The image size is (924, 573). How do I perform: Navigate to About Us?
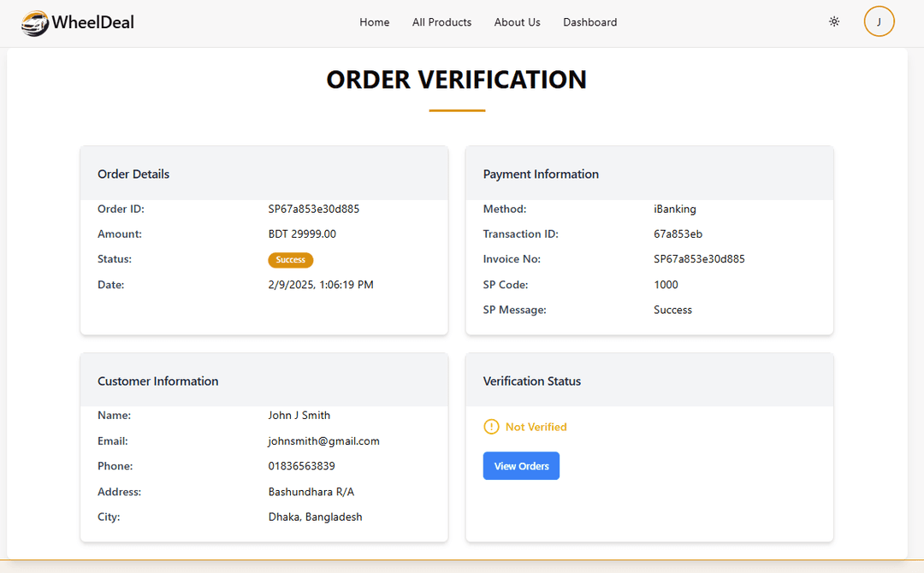tap(517, 22)
